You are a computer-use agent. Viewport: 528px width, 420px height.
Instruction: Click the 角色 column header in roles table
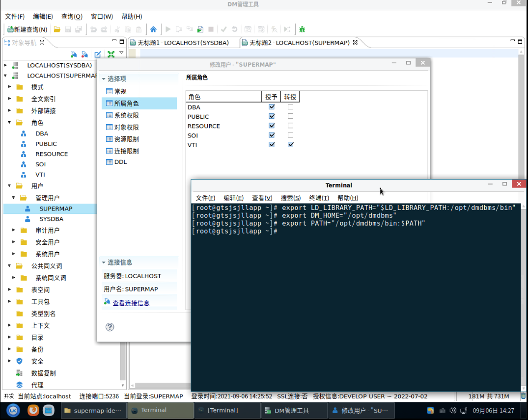223,97
